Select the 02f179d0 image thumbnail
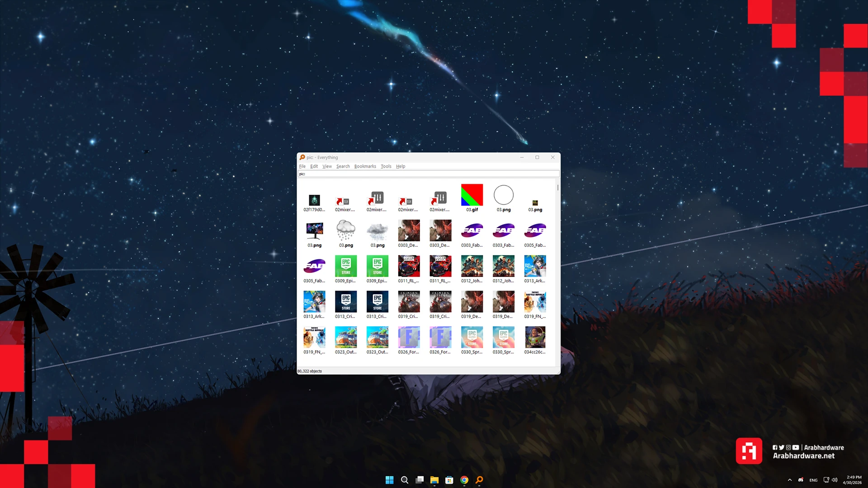The width and height of the screenshot is (868, 488). (314, 200)
